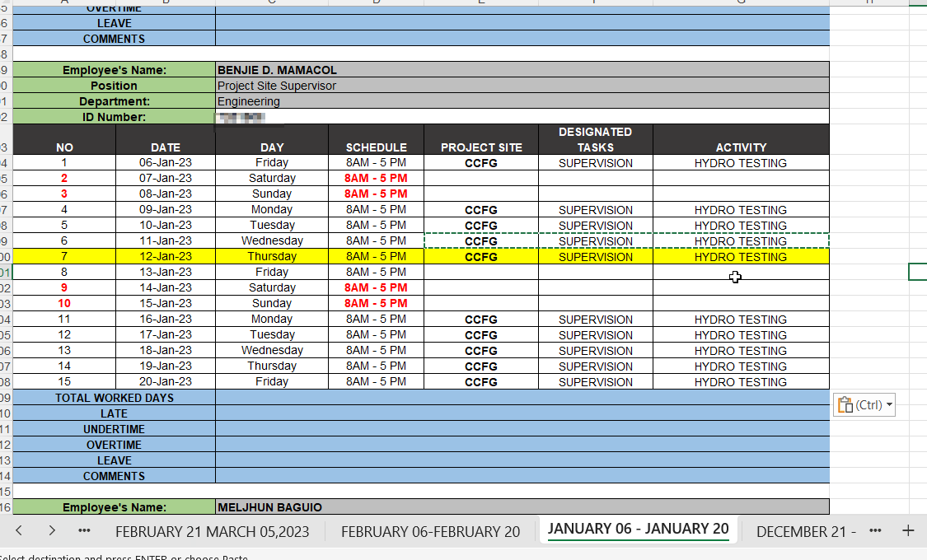This screenshot has width=927, height=560.
Task: Select Project Site Supervisor cell
Action: pyautogui.click(x=522, y=86)
